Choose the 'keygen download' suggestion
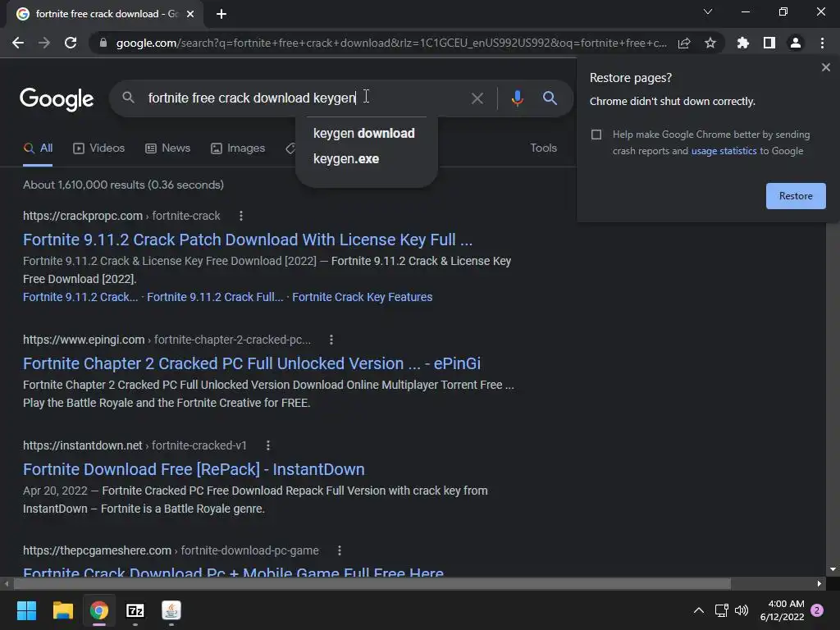Image resolution: width=840 pixels, height=630 pixels. (363, 134)
